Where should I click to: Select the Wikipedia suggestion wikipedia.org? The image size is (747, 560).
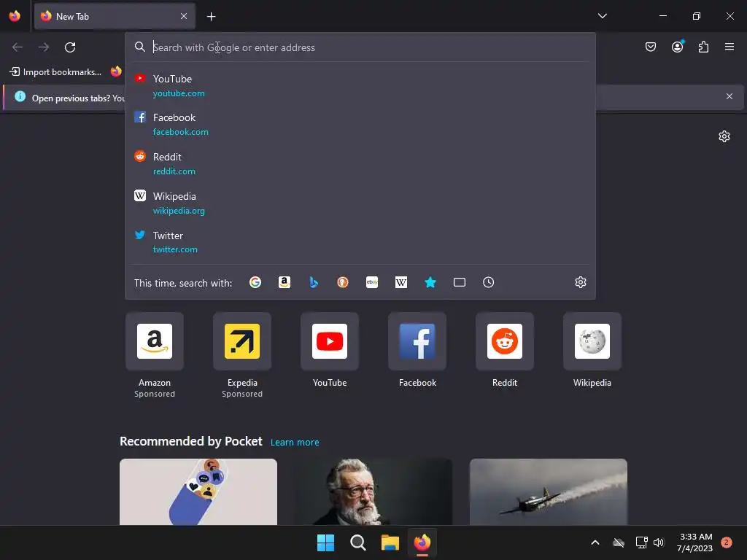(x=360, y=203)
